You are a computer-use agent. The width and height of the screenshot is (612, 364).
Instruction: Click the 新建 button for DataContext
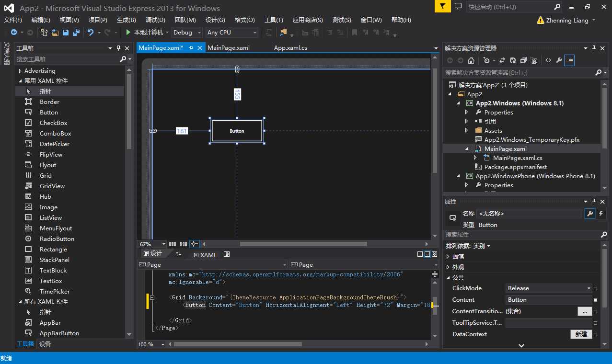tap(581, 334)
